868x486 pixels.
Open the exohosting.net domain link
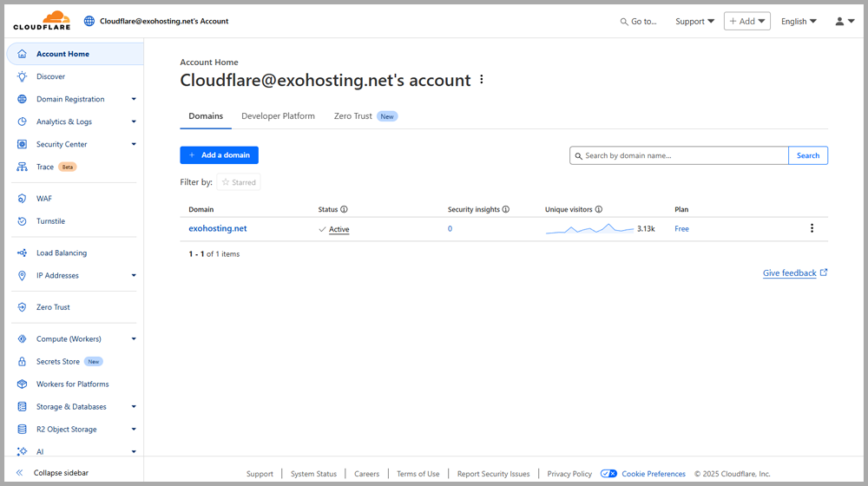pos(218,228)
